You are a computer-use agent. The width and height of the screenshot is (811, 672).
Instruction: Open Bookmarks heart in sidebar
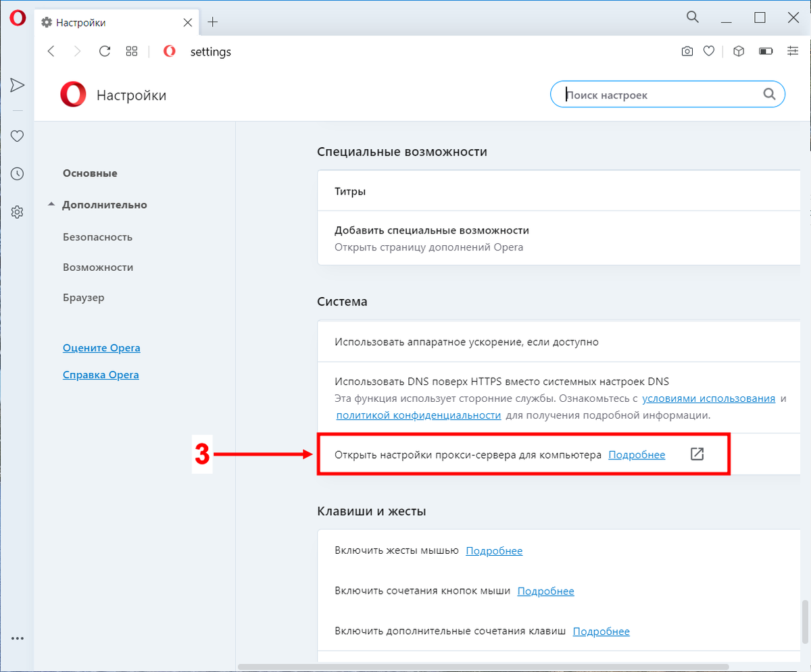[x=17, y=136]
